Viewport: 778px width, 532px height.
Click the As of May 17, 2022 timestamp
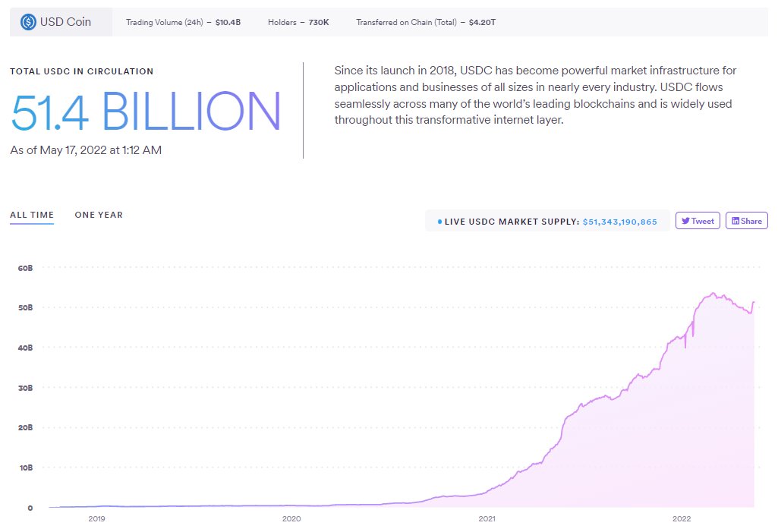pyautogui.click(x=86, y=150)
